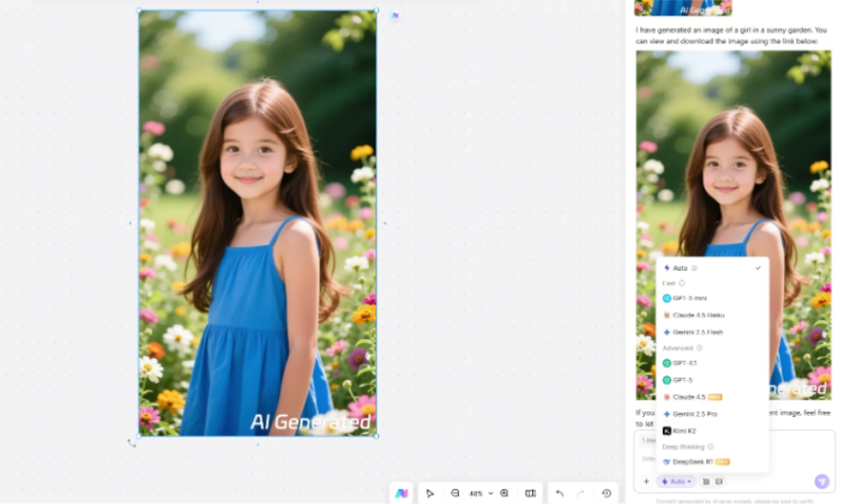Select GPT-5 from Advanced models
842x504 pixels.
coord(712,380)
